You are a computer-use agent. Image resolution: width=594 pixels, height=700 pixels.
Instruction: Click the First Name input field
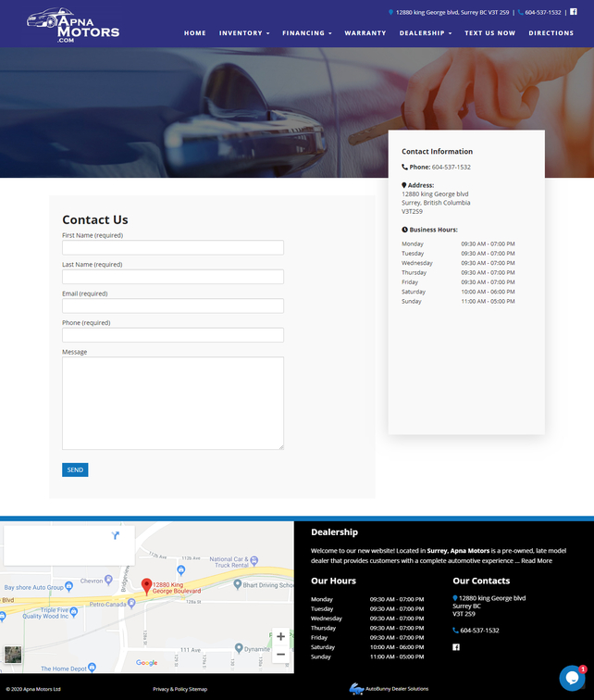click(x=172, y=248)
